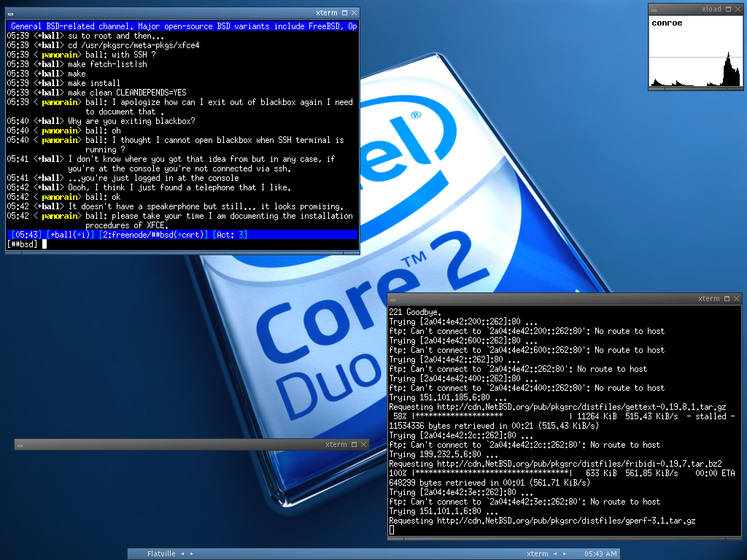Click the fribidi-0.19.7.tar.bz2 request URL
This screenshot has height=560, width=747.
click(x=579, y=463)
